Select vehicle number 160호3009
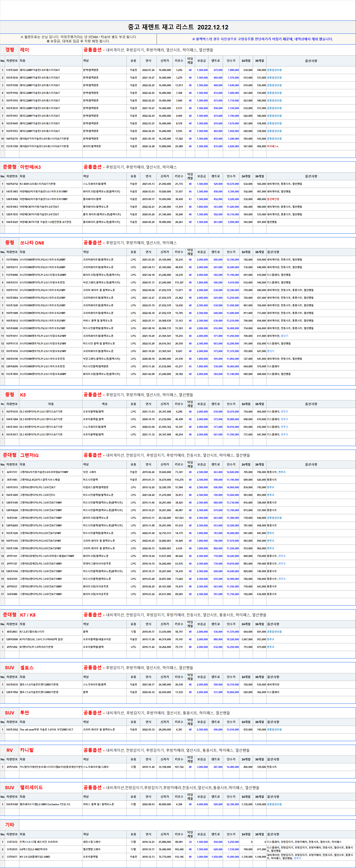The height and width of the screenshot is (868, 356). point(12,495)
